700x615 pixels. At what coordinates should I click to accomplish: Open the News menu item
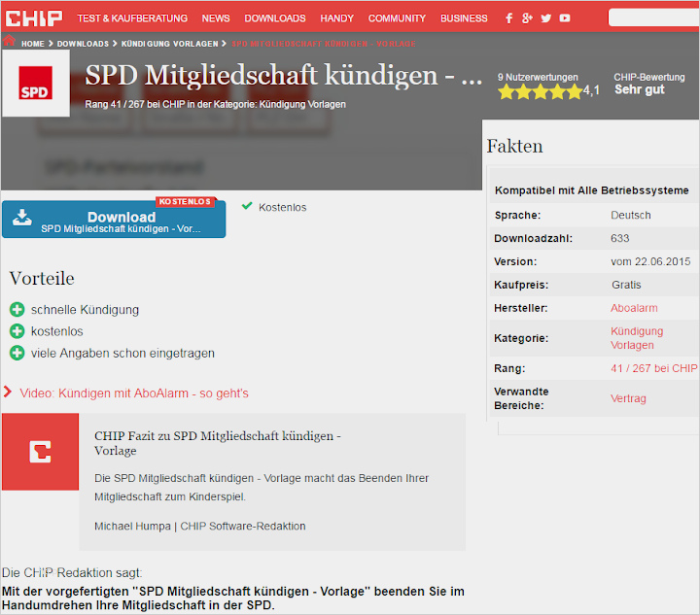(216, 18)
